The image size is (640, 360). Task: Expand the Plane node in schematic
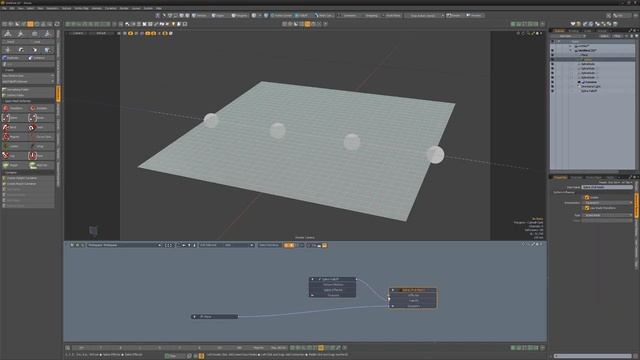point(194,316)
